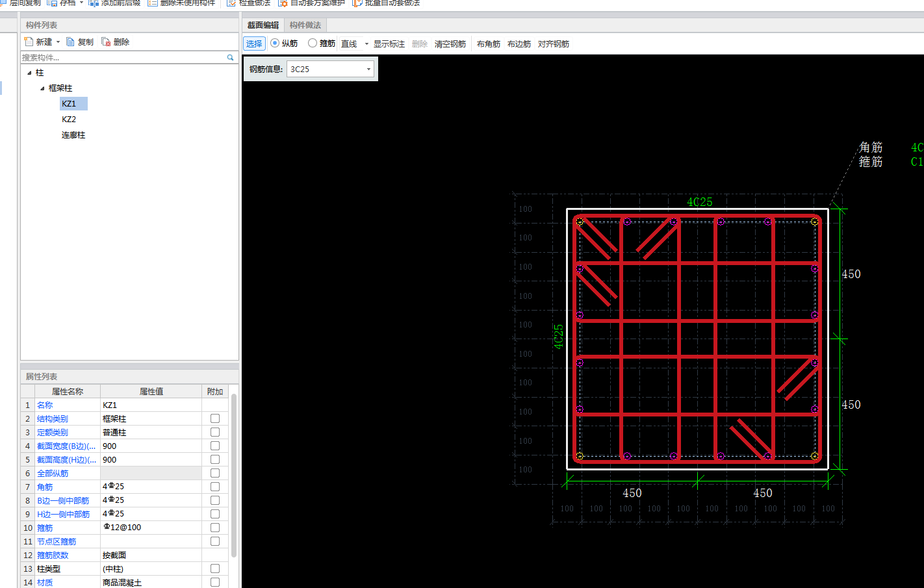
Task: Select the 纵筋 radio button
Action: tap(275, 43)
